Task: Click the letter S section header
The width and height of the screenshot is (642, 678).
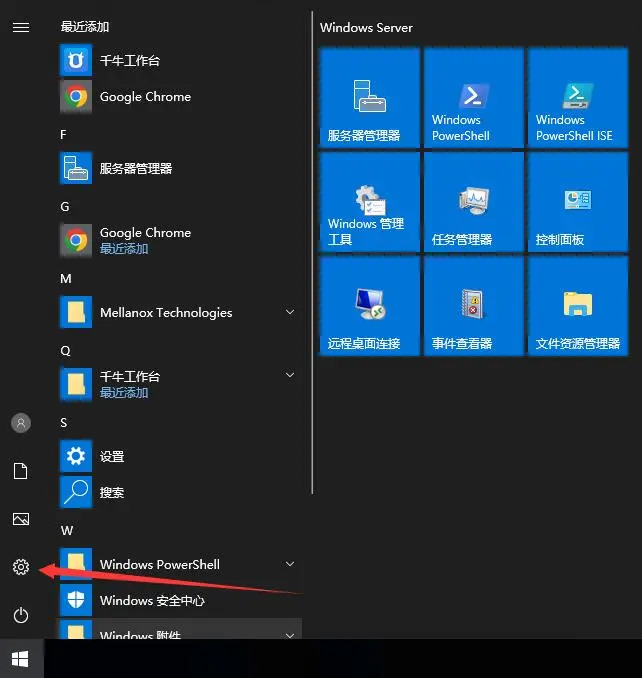Action: tap(64, 423)
